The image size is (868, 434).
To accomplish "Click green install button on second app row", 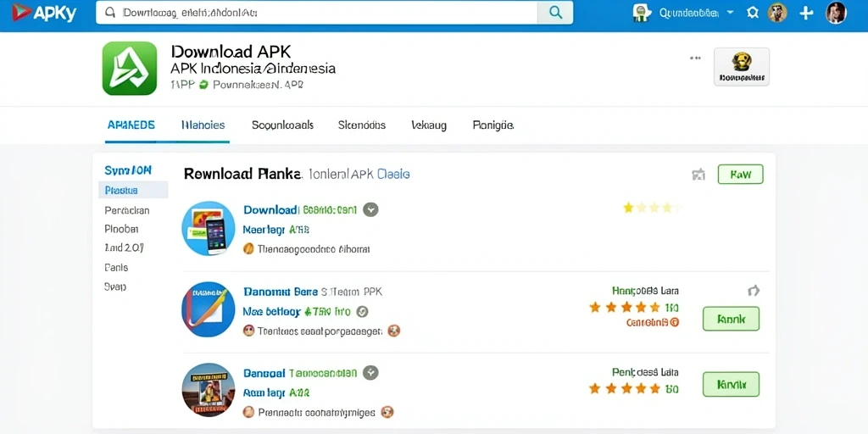I will [x=731, y=319].
